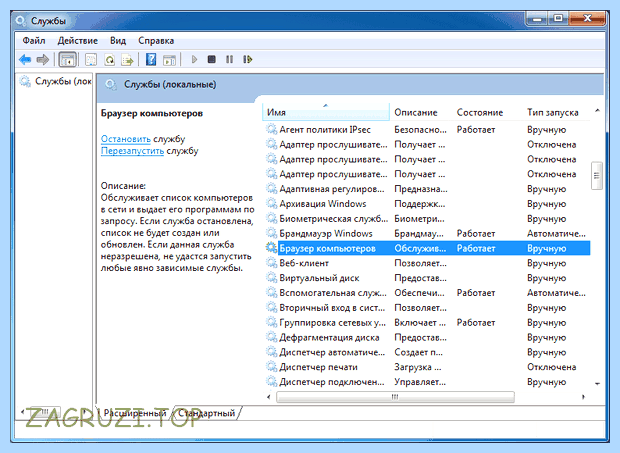
Task: Toggle the action pane toolbar icon
Action: (169, 60)
